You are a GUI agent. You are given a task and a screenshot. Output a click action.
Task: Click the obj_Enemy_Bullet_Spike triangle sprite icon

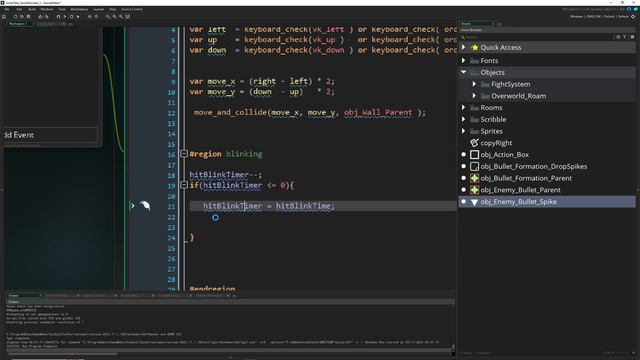pos(474,202)
